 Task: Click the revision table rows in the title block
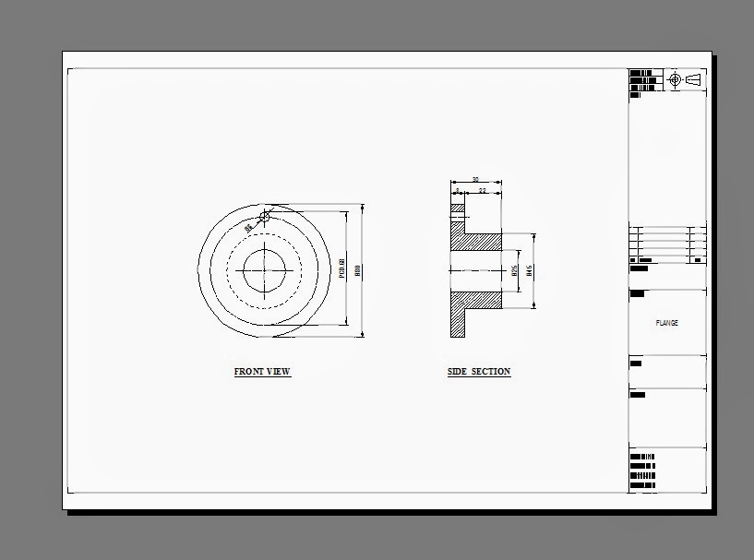pos(664,244)
